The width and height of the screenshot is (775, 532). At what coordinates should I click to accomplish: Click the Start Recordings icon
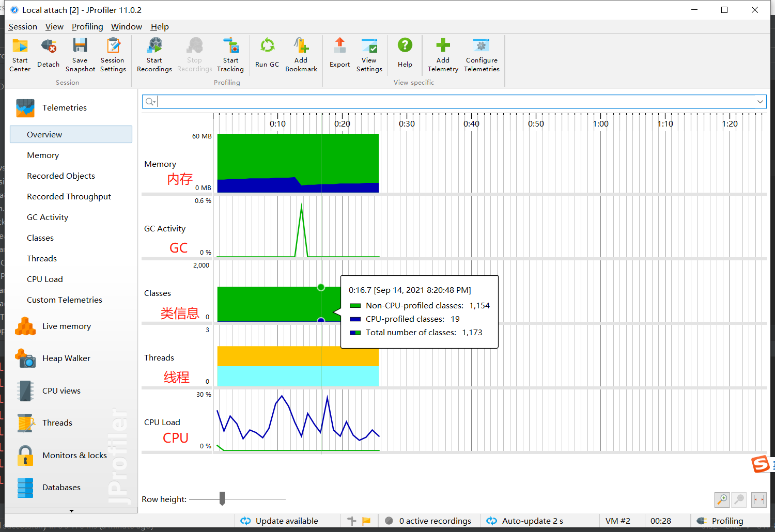tap(154, 54)
